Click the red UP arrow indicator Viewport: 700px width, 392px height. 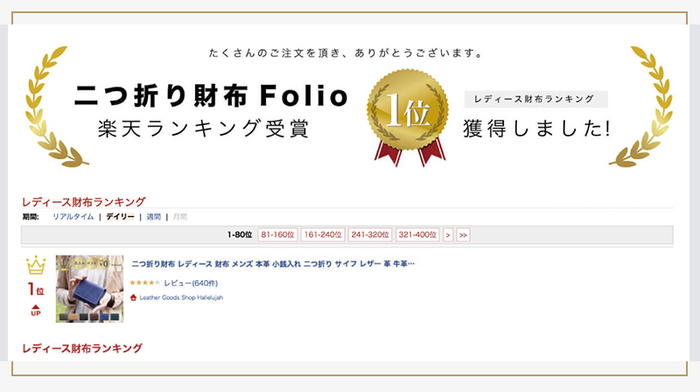(x=36, y=310)
